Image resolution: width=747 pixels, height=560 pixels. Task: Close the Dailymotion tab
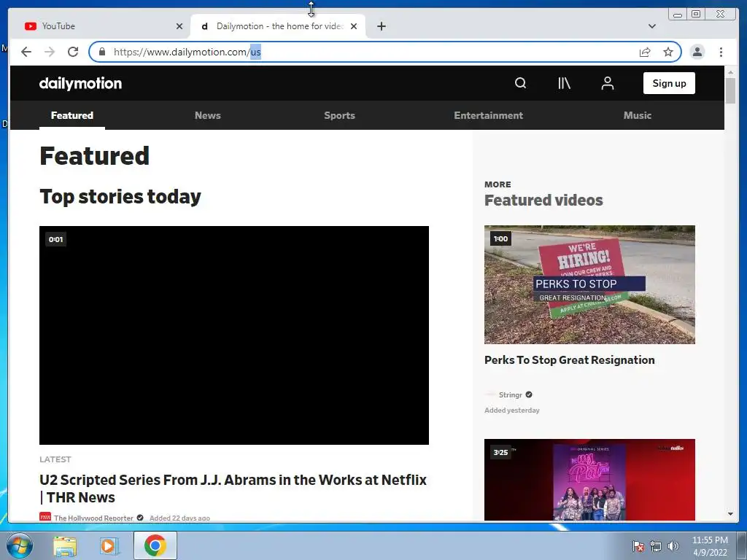coord(354,26)
